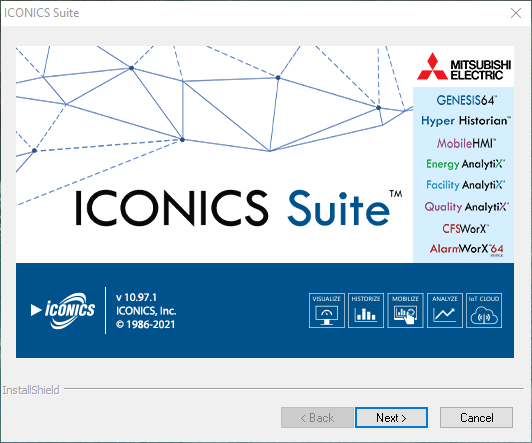Click the Hyper Historian product logo
532x443 pixels.
coord(466,121)
